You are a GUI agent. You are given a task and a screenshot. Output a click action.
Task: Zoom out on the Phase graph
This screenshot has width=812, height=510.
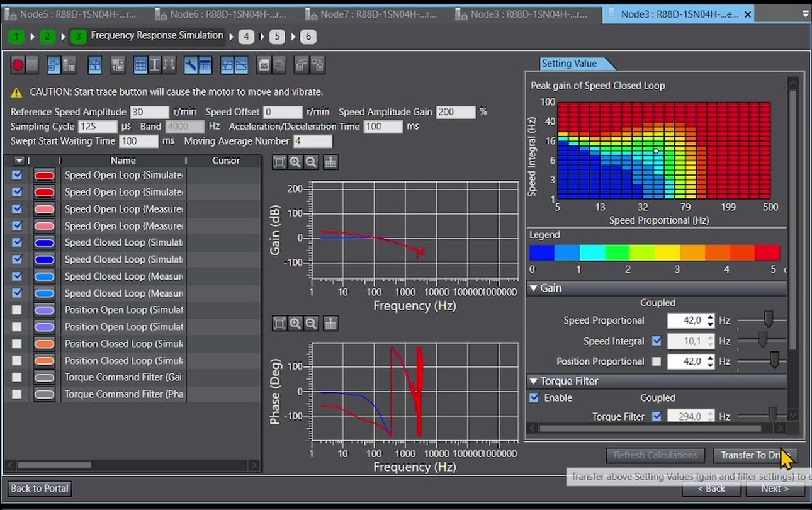[x=310, y=324]
